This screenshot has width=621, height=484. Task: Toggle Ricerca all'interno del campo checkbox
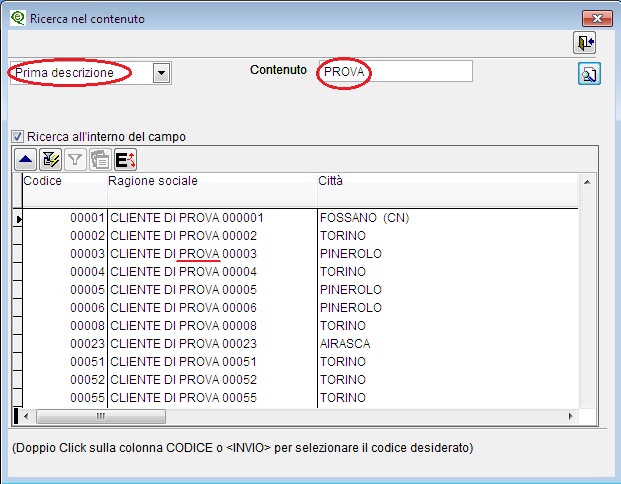pos(17,137)
